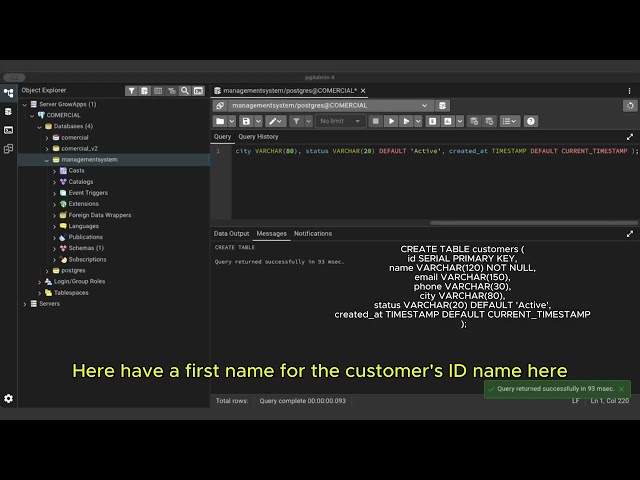Click the Explain Analyze button

click(x=448, y=121)
